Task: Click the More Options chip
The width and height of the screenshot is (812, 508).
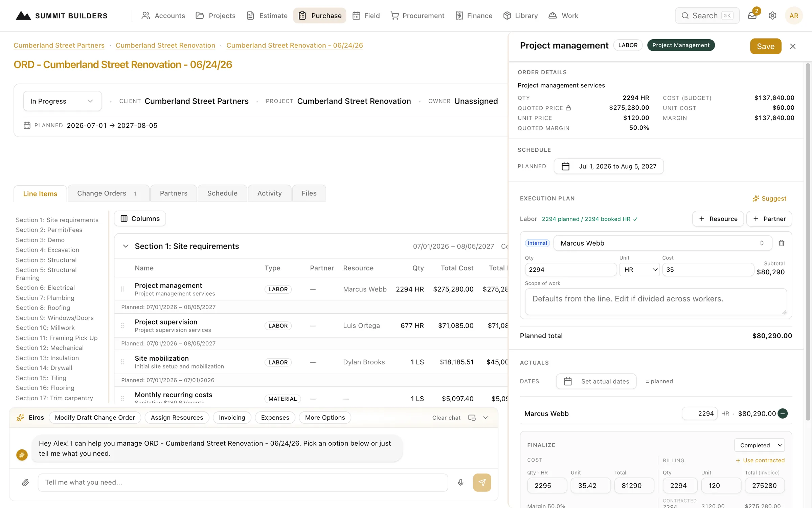Action: [325, 418]
